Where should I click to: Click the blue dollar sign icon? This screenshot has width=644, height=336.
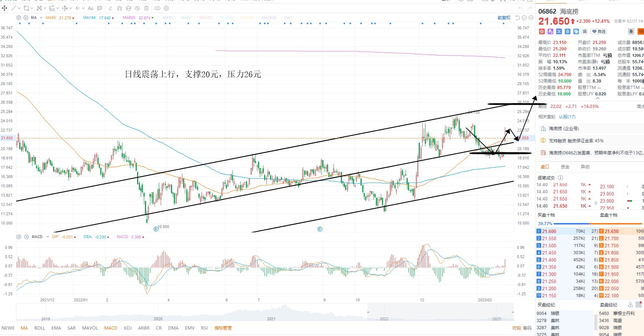pos(568,31)
